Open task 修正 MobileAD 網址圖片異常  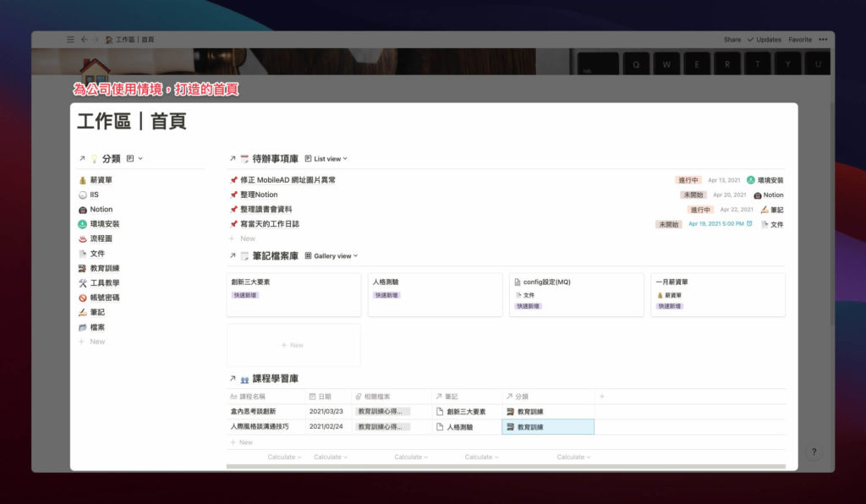[288, 180]
